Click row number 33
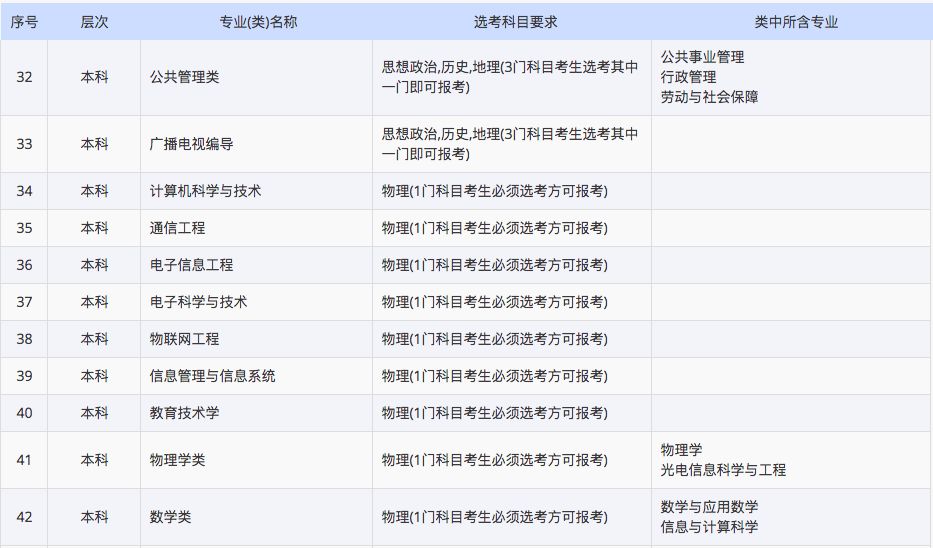The image size is (933, 548). click(x=24, y=144)
